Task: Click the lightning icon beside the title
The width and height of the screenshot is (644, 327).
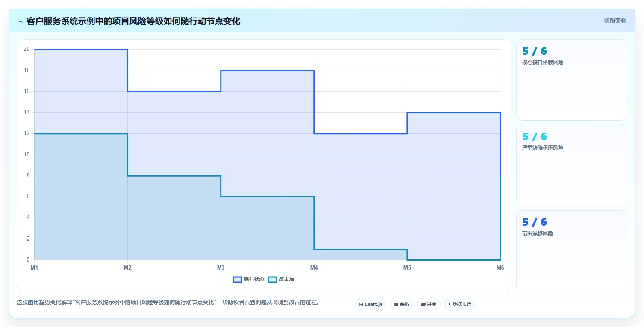Action: point(20,21)
